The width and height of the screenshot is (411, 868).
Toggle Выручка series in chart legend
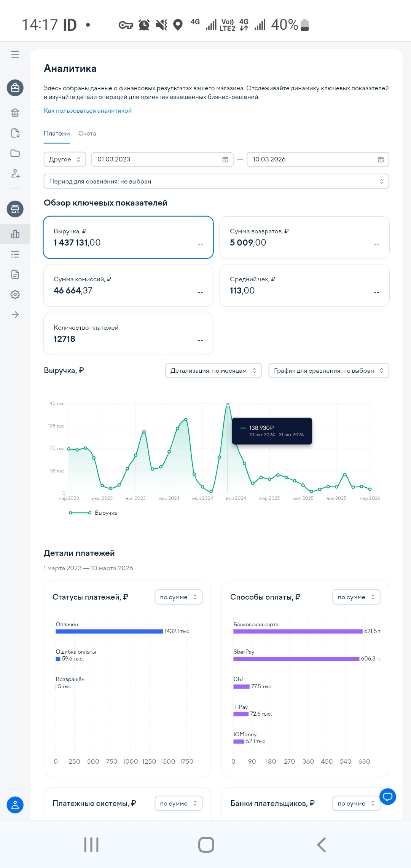tap(93, 513)
